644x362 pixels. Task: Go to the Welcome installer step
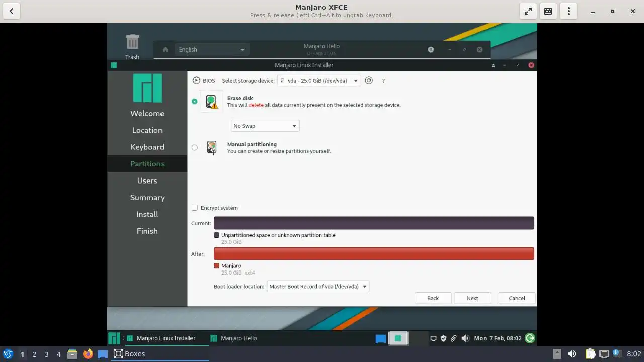(147, 113)
